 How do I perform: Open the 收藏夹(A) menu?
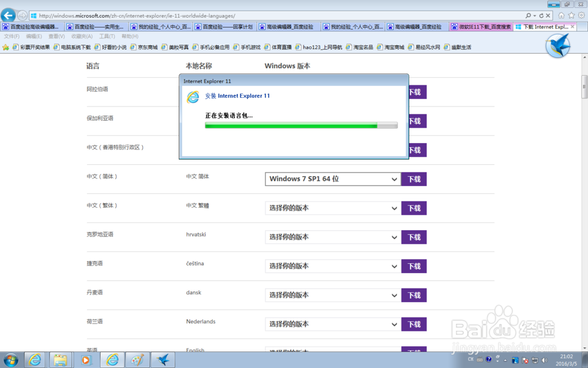82,37
